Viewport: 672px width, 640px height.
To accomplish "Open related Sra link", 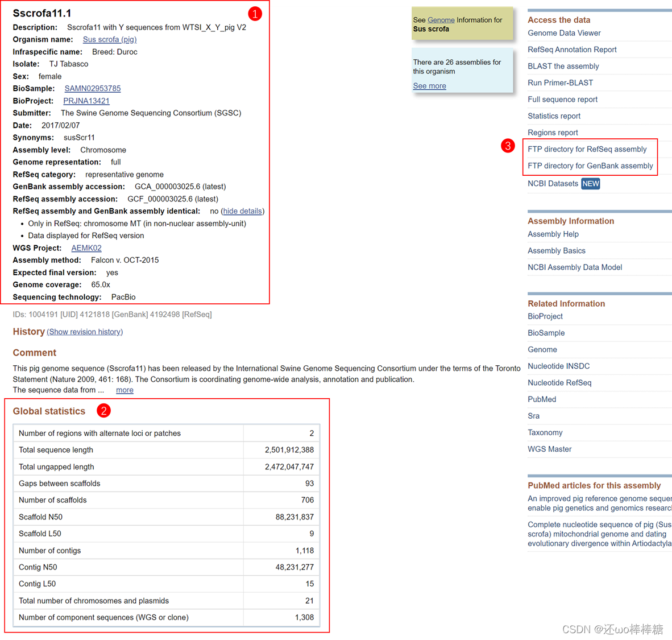I will pyautogui.click(x=534, y=416).
